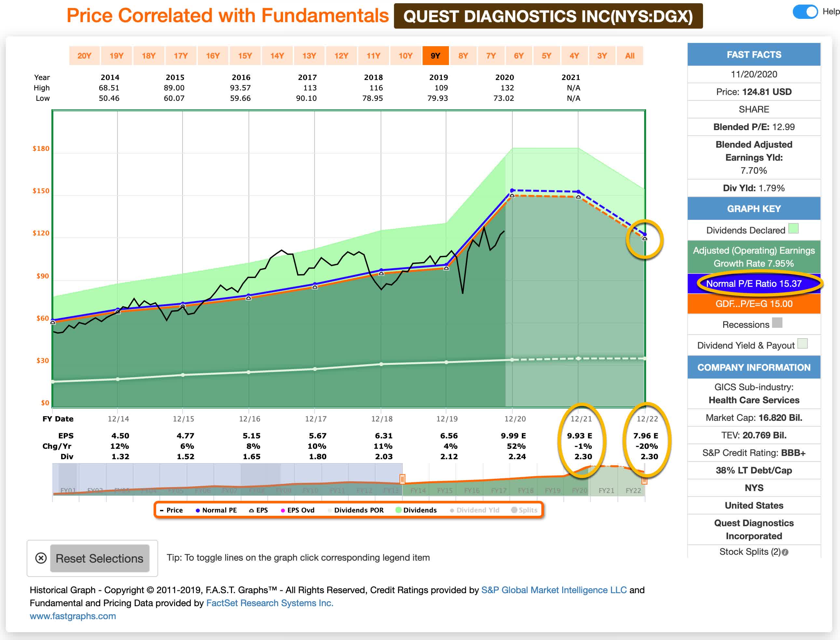Screen dimensions: 840x640
Task: Open FactSet Research Systems Inc. link
Action: (270, 603)
